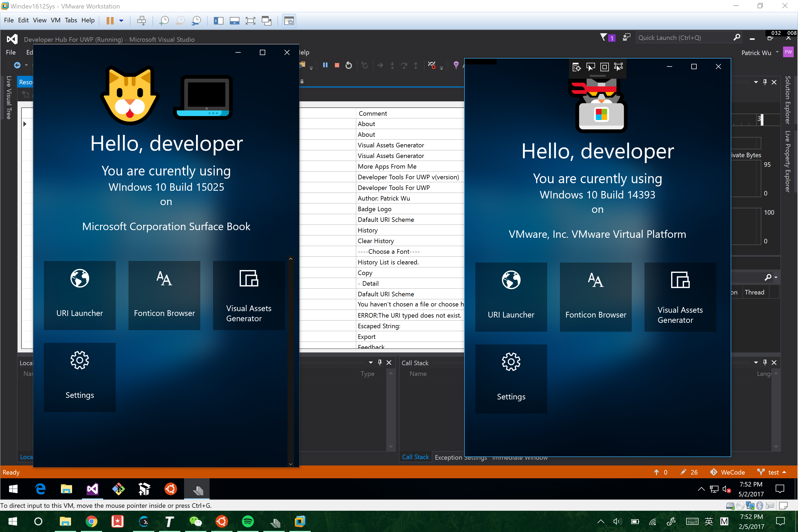The width and height of the screenshot is (798, 532).
Task: Enter VMware full screen mode
Action: click(250, 21)
